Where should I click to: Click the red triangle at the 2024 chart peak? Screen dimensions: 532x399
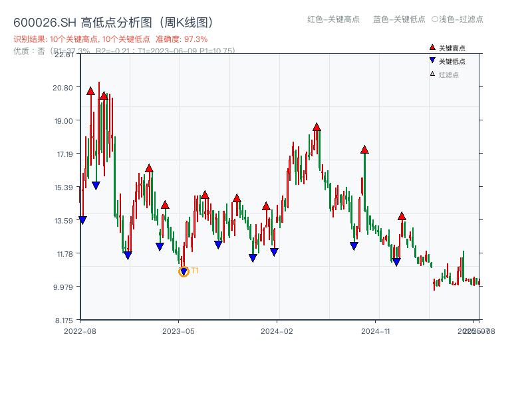pyautogui.click(x=316, y=125)
